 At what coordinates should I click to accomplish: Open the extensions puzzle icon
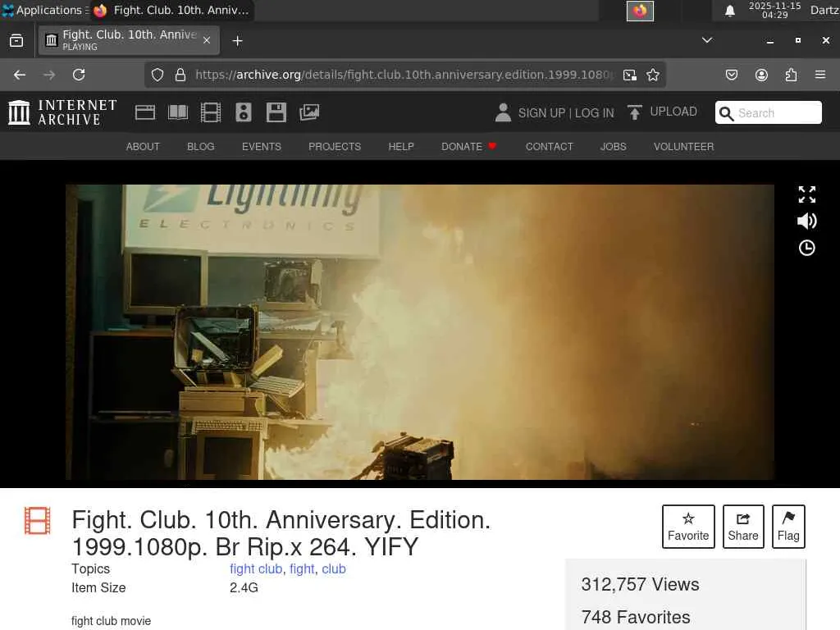pos(791,75)
